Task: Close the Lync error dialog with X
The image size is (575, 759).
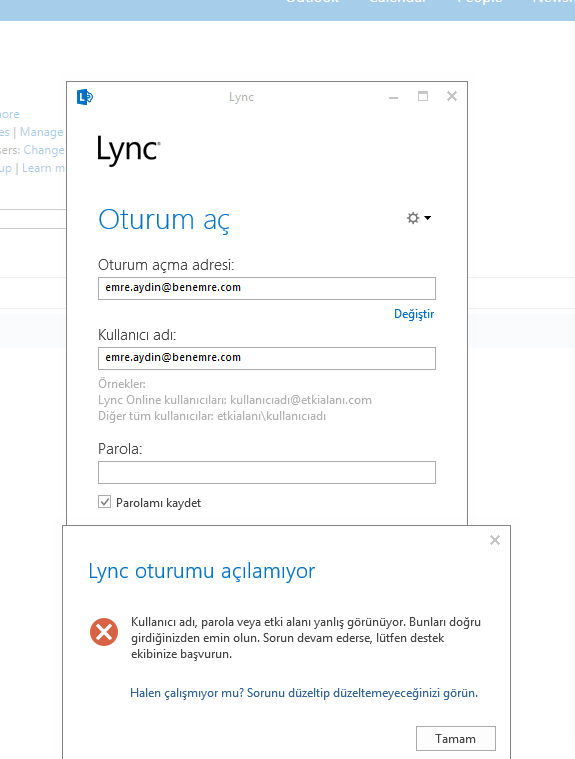Action: [x=495, y=540]
